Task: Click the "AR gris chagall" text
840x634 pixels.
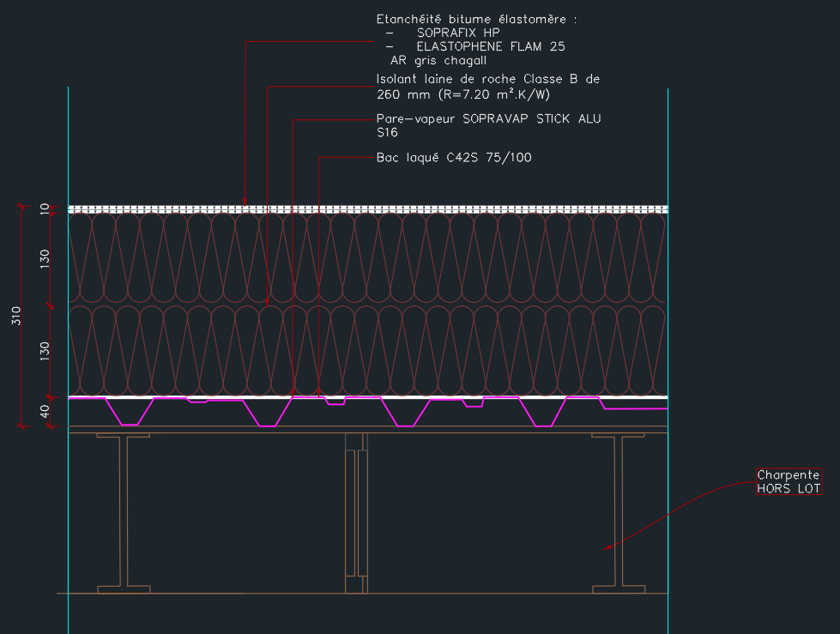Action: pyautogui.click(x=438, y=61)
